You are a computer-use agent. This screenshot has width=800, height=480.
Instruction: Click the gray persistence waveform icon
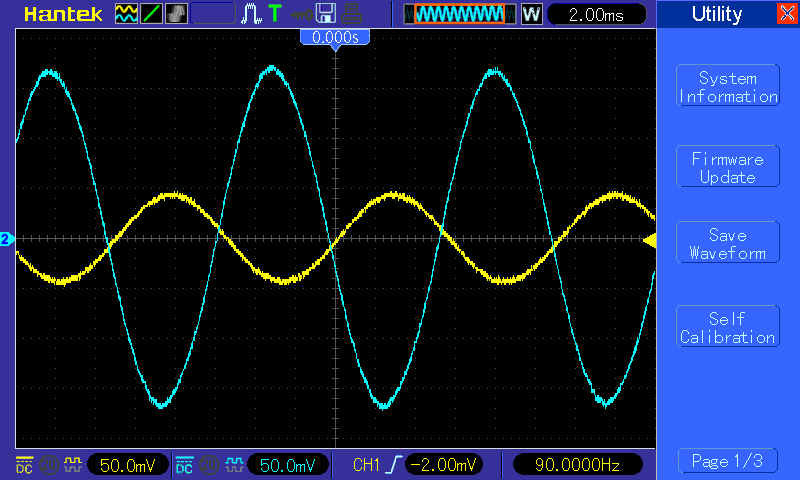[177, 13]
